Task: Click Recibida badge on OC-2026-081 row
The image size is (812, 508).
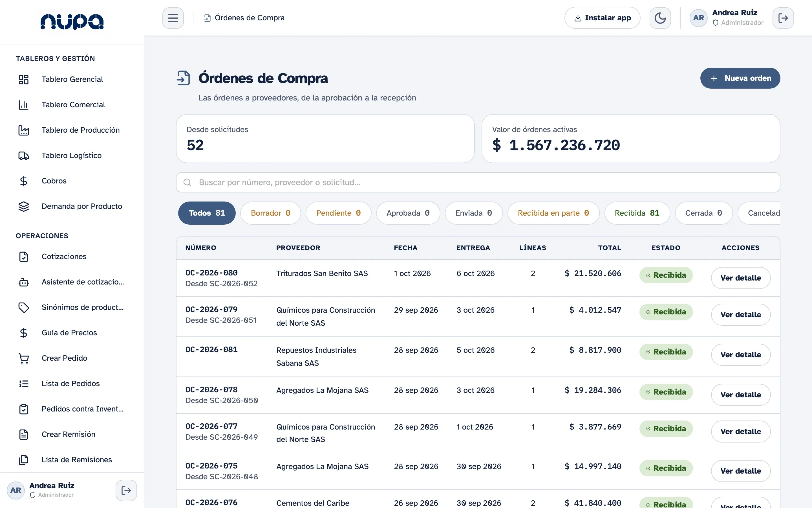Action: 666,352
